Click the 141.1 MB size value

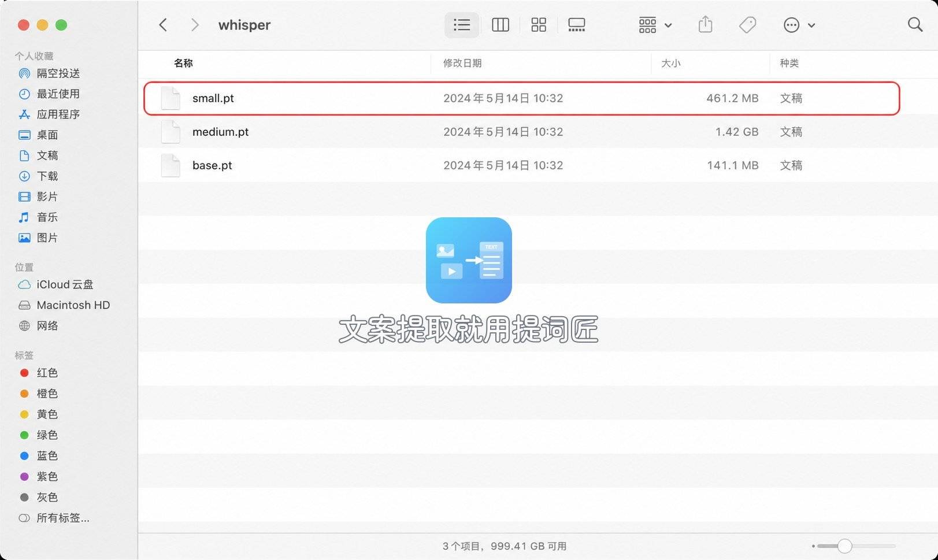pyautogui.click(x=732, y=165)
